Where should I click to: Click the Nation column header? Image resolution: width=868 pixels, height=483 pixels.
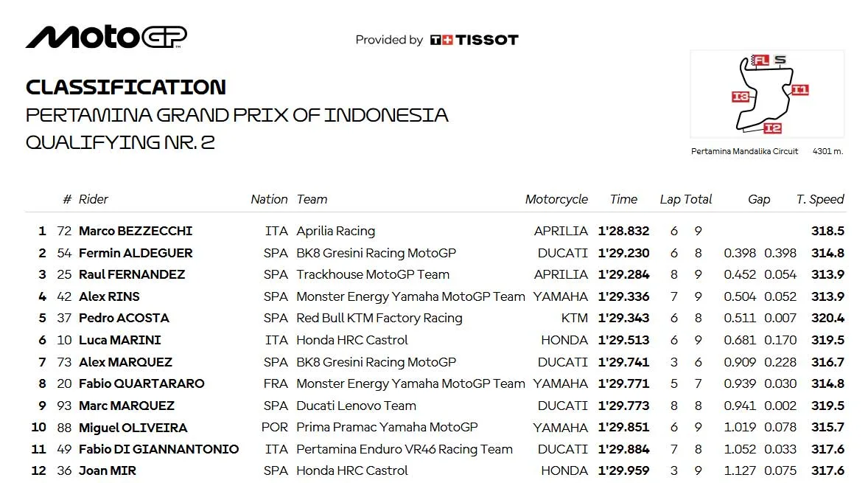269,199
